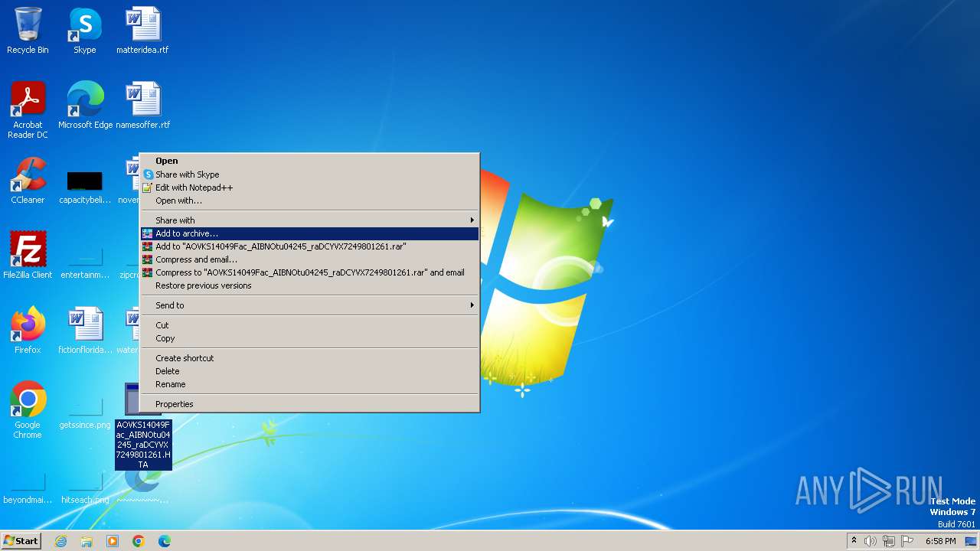Choose Cut in the context menu

[x=309, y=325]
